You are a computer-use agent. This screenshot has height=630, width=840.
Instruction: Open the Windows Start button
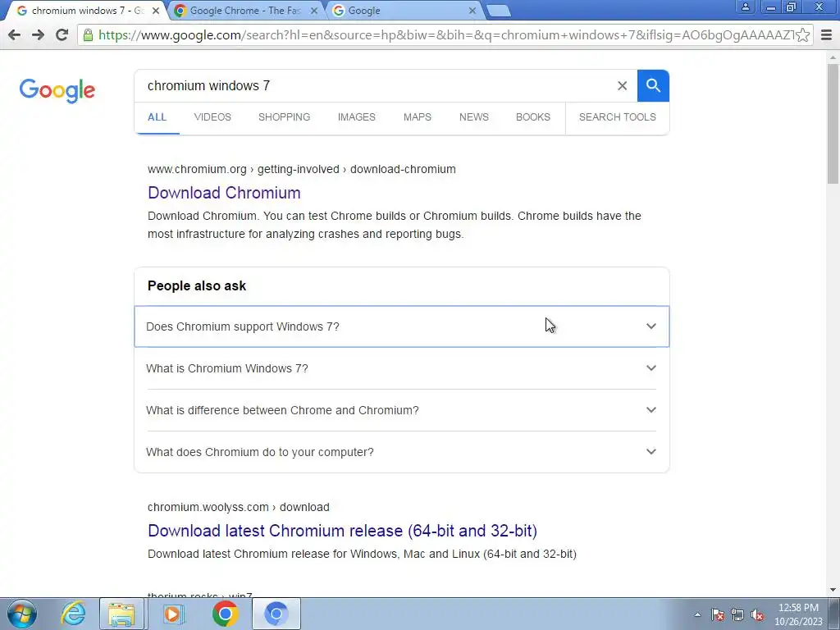[x=22, y=614]
